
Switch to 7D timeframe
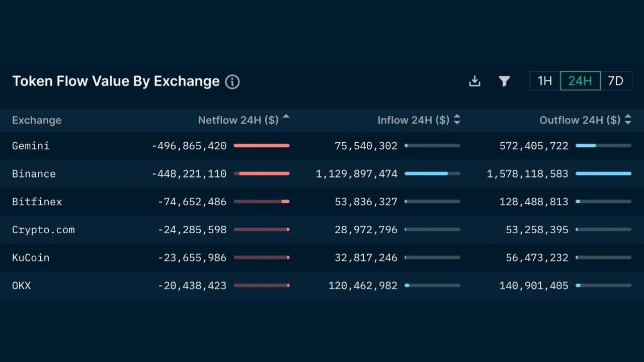point(616,81)
